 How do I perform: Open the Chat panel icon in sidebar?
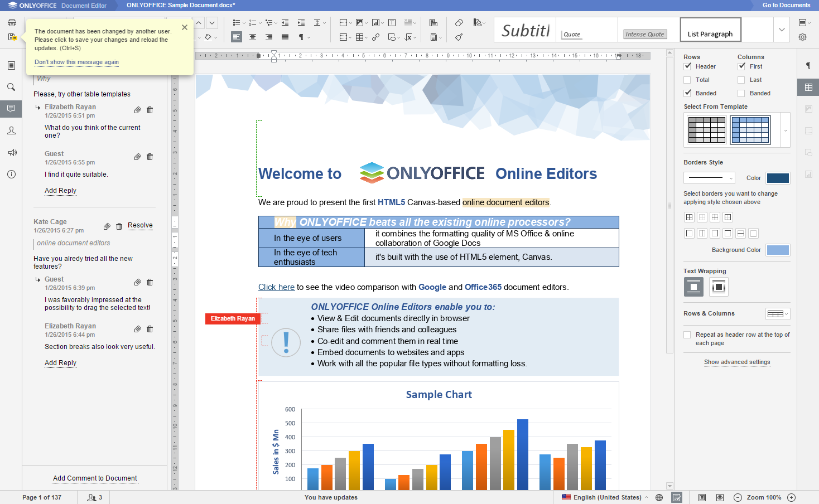point(11,130)
